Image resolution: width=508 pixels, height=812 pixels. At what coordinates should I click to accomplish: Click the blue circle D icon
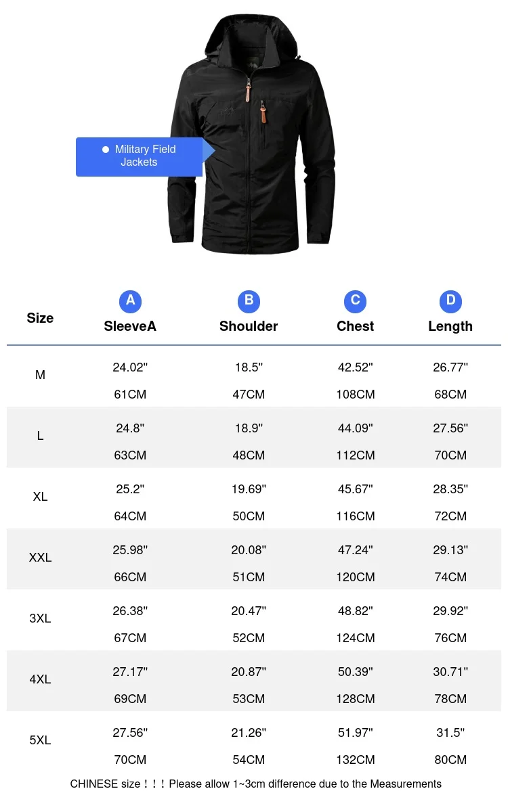(450, 301)
